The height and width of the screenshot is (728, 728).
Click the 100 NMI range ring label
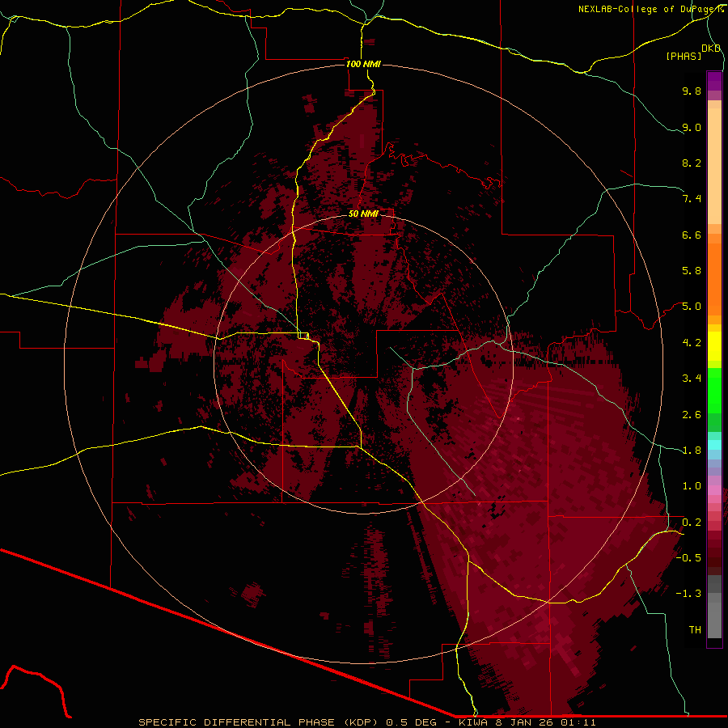click(x=363, y=64)
